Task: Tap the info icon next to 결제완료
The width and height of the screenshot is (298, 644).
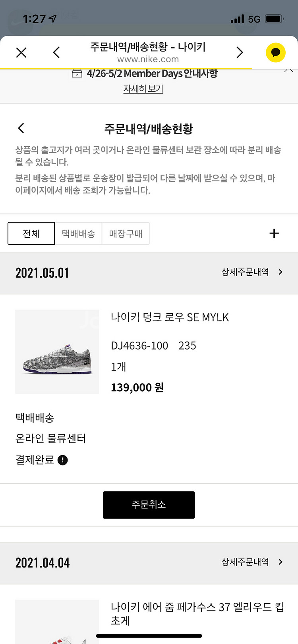Action: (x=63, y=460)
